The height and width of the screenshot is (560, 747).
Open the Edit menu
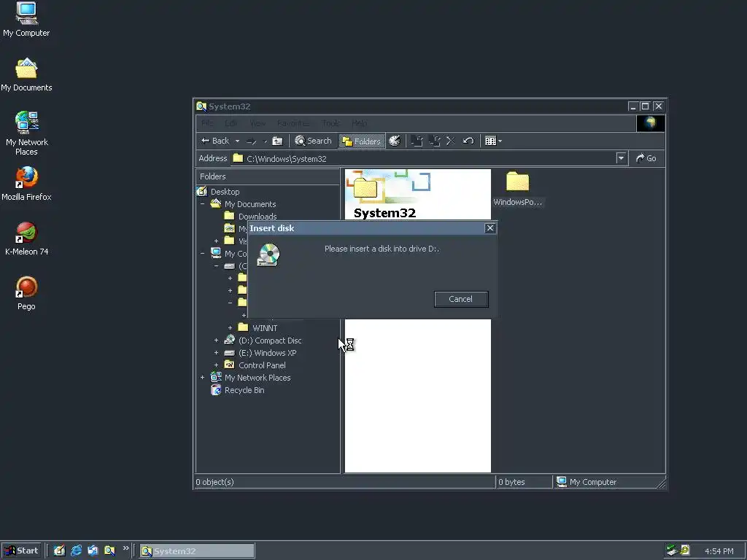point(231,123)
